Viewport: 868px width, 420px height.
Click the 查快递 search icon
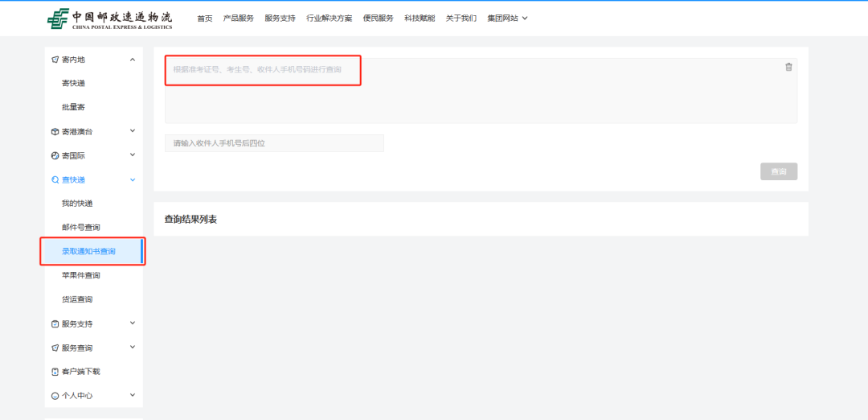pos(55,179)
